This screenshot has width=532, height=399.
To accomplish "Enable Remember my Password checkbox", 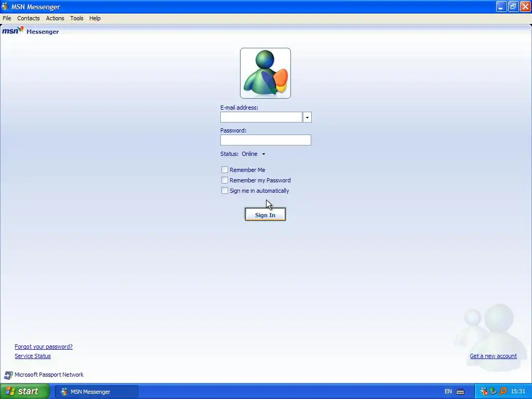I will [224, 180].
